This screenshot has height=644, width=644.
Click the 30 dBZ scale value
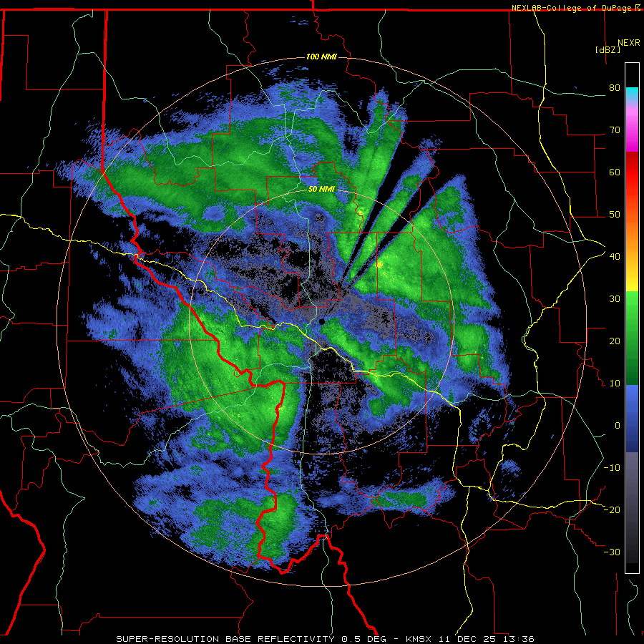click(x=615, y=298)
